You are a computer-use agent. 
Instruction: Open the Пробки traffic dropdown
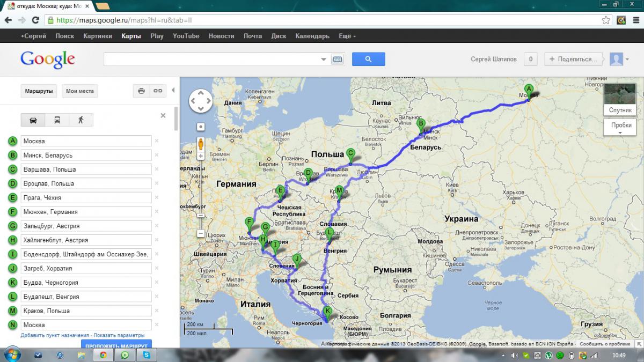pyautogui.click(x=620, y=128)
